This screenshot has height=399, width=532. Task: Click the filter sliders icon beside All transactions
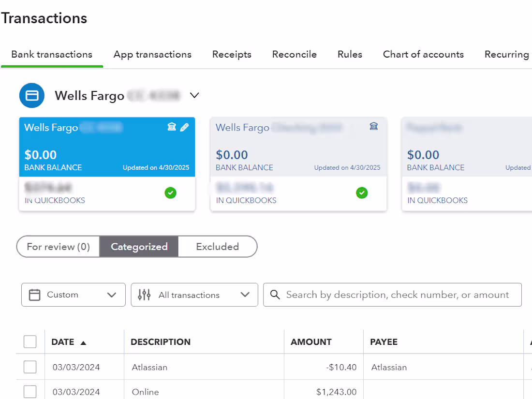click(144, 295)
